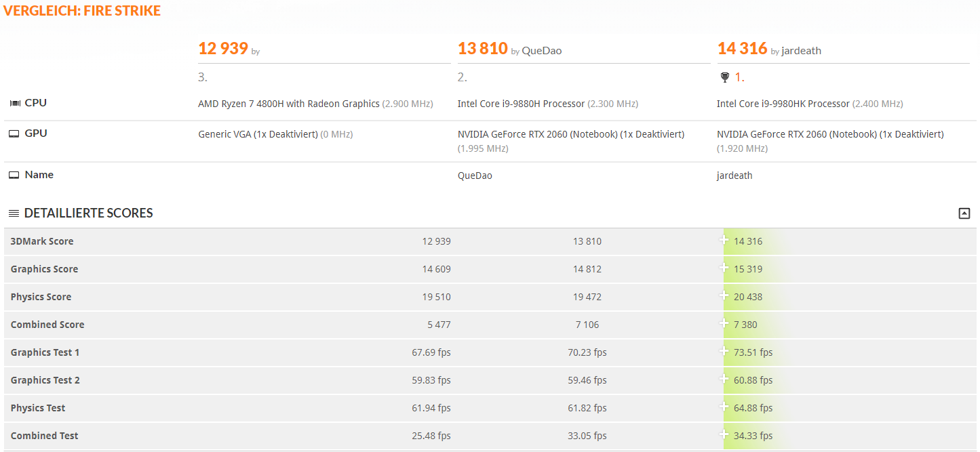Image resolution: width=980 pixels, height=452 pixels.
Task: Click the 61.94 fps value
Action: [431, 408]
